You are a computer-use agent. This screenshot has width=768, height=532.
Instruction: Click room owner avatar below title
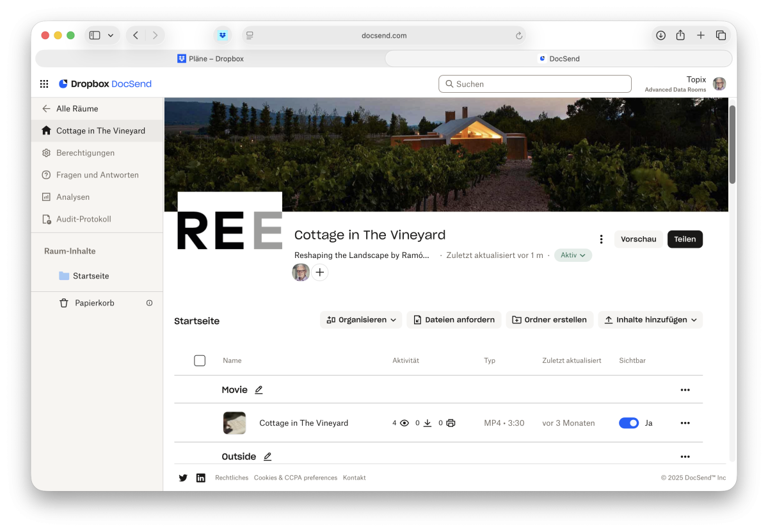[301, 273]
